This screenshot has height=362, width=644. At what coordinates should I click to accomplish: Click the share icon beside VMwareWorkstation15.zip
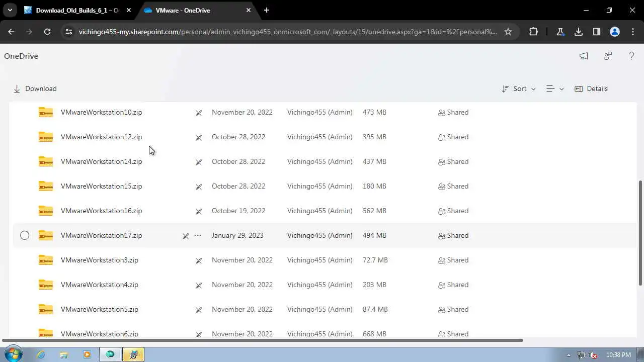[x=199, y=187]
